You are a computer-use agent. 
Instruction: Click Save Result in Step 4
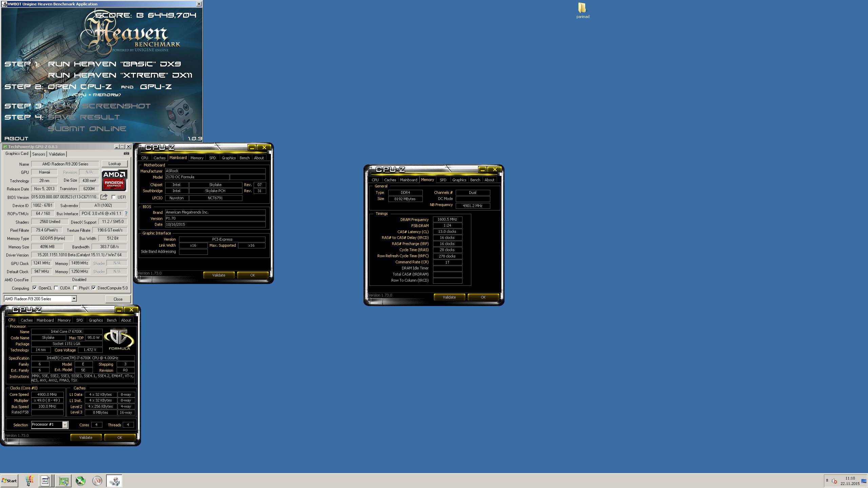84,117
